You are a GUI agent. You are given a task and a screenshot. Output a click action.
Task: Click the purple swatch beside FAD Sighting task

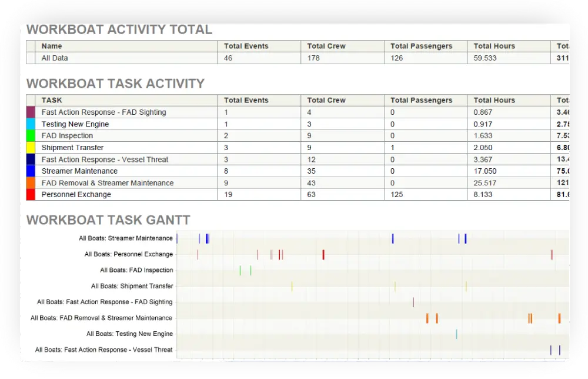[31, 112]
